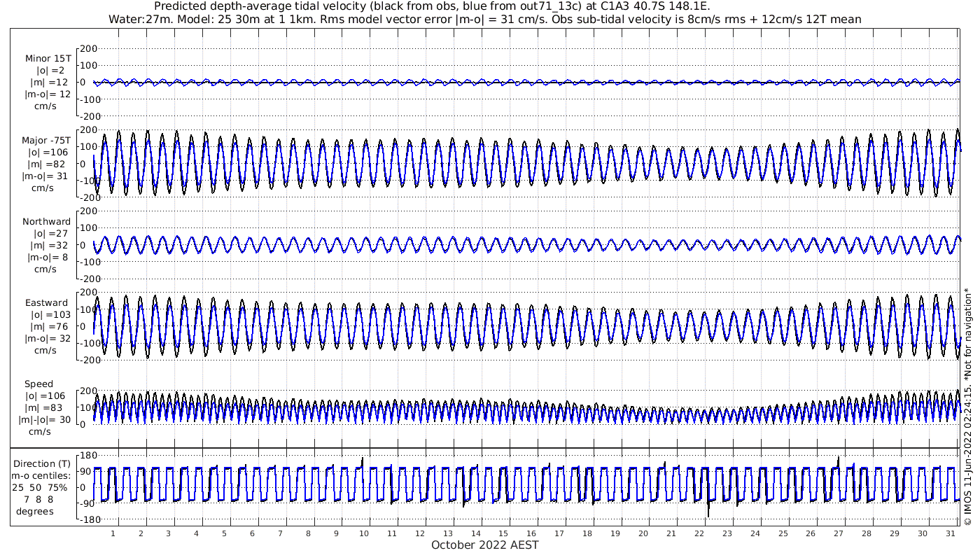The width and height of the screenshot is (980, 560).
Task: Click '|o| =2' in Minor panel
Action: [x=50, y=70]
